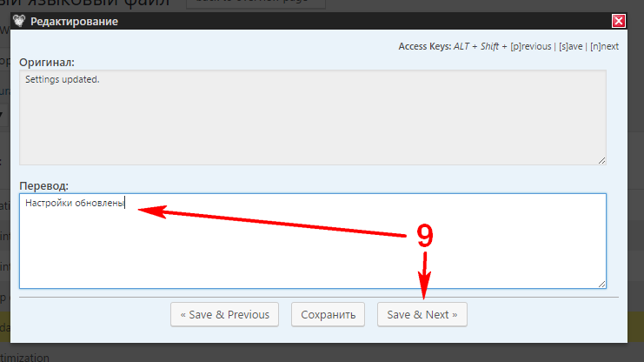Click the 'Settings updated.' original string
The image size is (644, 362).
coord(63,79)
